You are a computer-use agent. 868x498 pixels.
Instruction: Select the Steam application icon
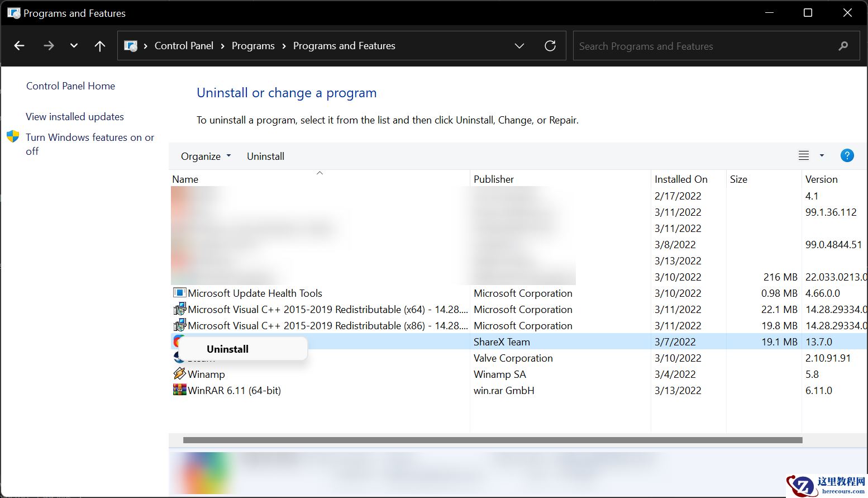pyautogui.click(x=179, y=358)
